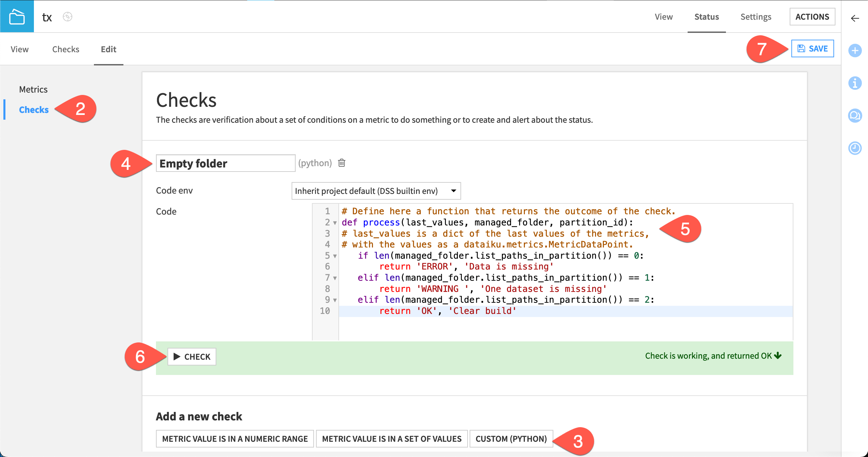
Task: Click the tx folder name in the header
Action: [47, 17]
